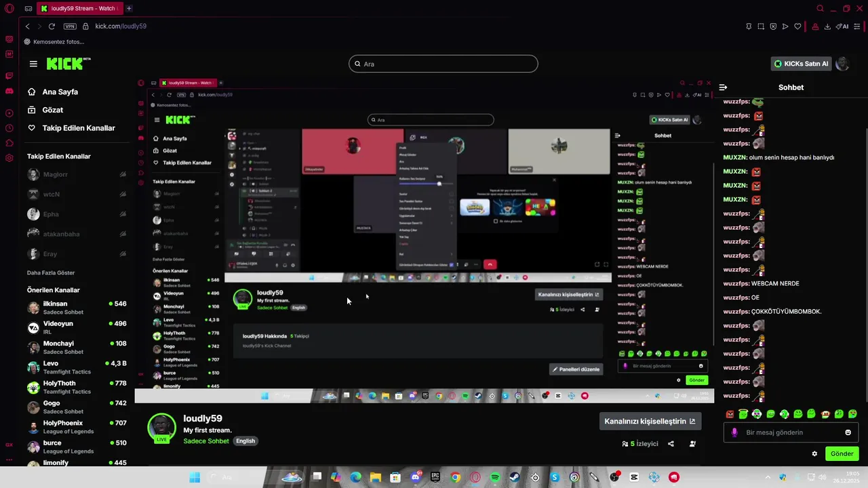Go back to the previous page

(27, 26)
